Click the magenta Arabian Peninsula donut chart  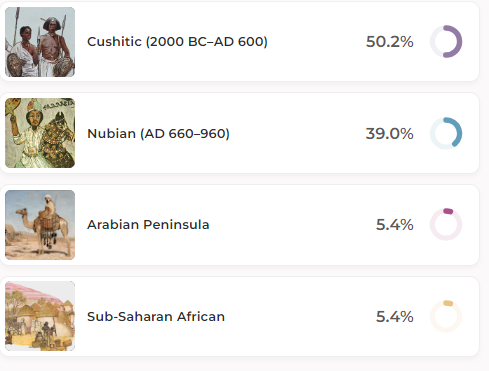(446, 224)
